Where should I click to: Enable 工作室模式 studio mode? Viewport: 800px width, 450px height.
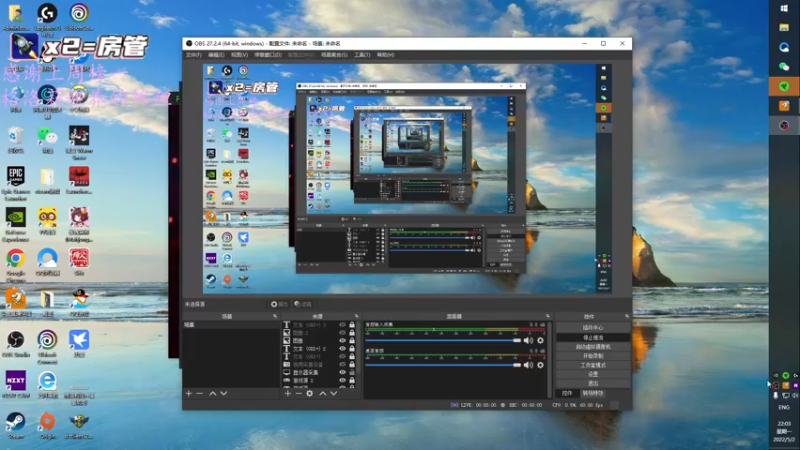click(x=593, y=365)
